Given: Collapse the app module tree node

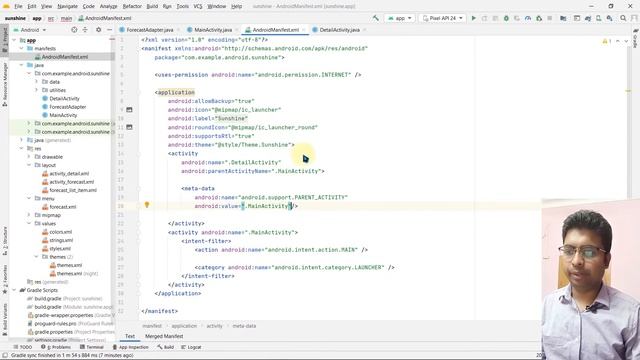Looking at the screenshot, I should pos(15,40).
